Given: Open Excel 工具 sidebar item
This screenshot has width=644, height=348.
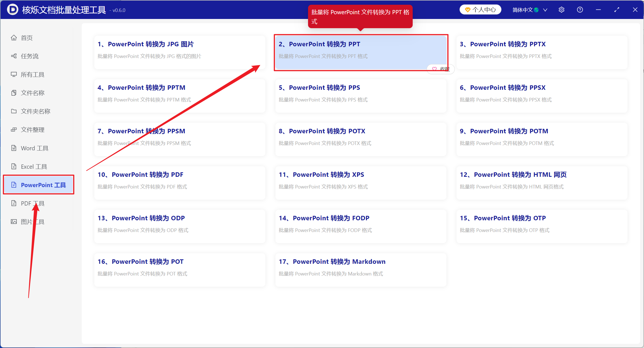Looking at the screenshot, I should click(x=39, y=166).
